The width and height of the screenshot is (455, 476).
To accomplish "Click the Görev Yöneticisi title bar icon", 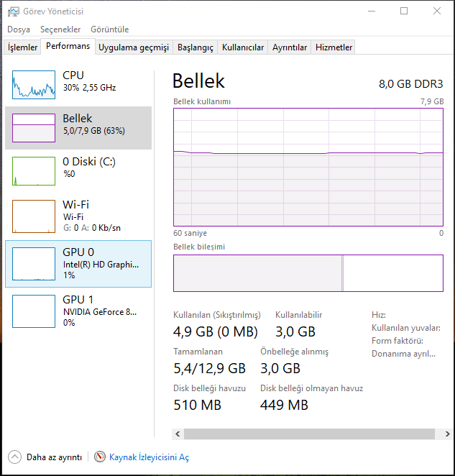I will pos(14,12).
